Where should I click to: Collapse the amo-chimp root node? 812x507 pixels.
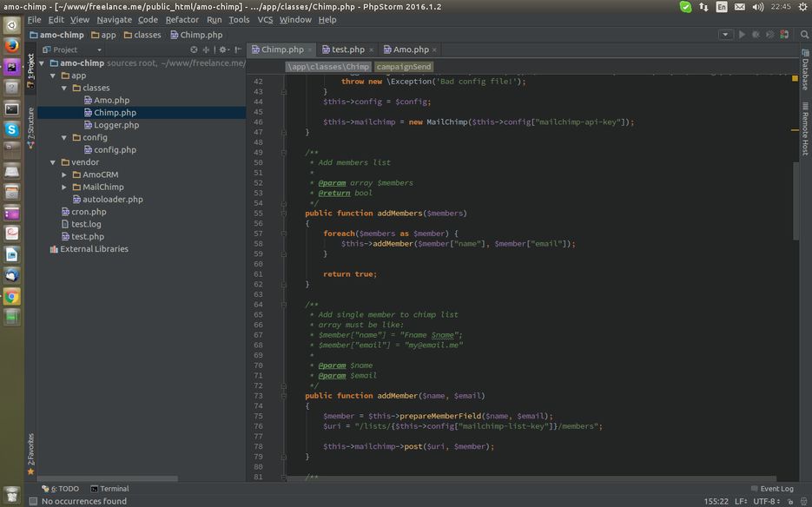click(42, 63)
